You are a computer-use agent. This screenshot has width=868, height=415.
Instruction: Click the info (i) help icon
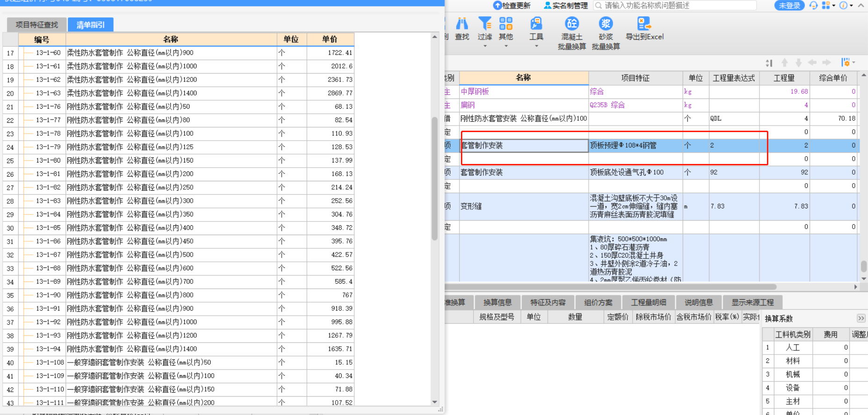point(843,6)
